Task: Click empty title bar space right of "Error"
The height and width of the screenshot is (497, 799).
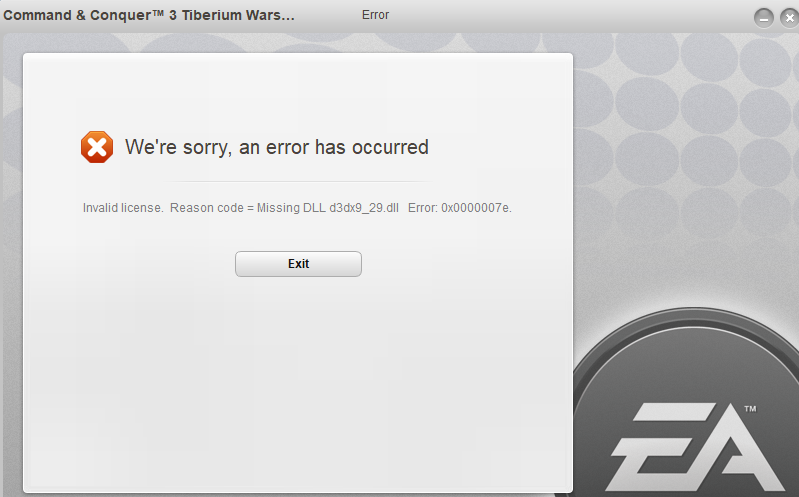Action: [561, 15]
